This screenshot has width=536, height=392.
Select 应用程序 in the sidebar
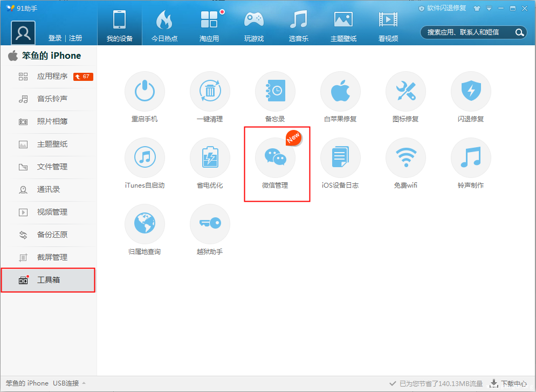coord(49,77)
